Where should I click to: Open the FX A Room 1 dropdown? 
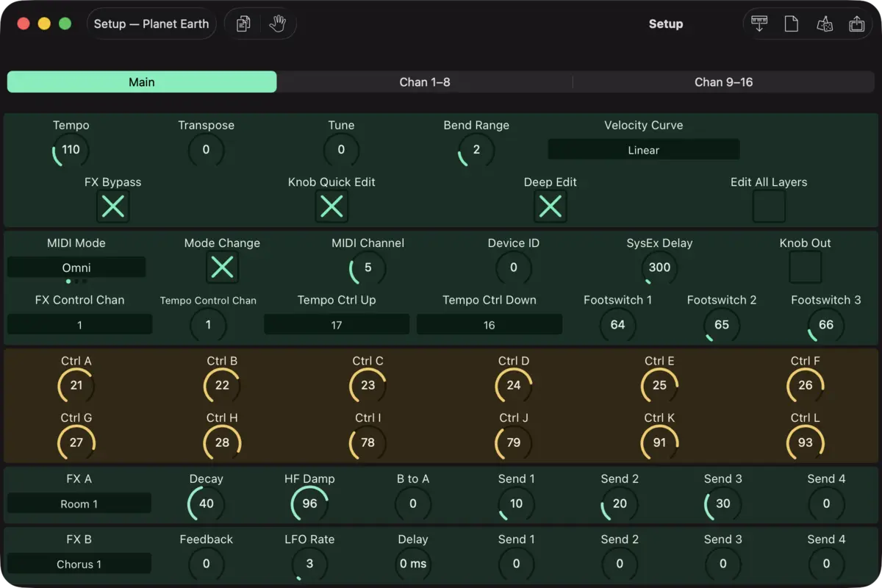[79, 503]
